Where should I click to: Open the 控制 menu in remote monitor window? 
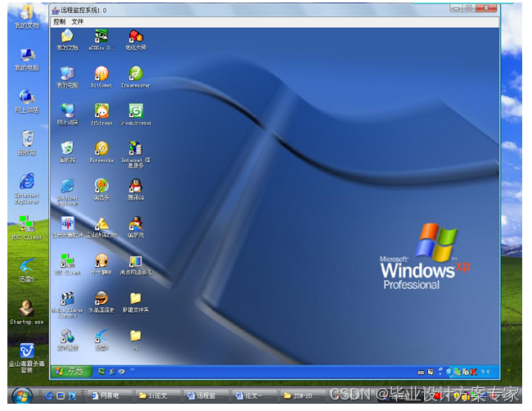(x=60, y=22)
